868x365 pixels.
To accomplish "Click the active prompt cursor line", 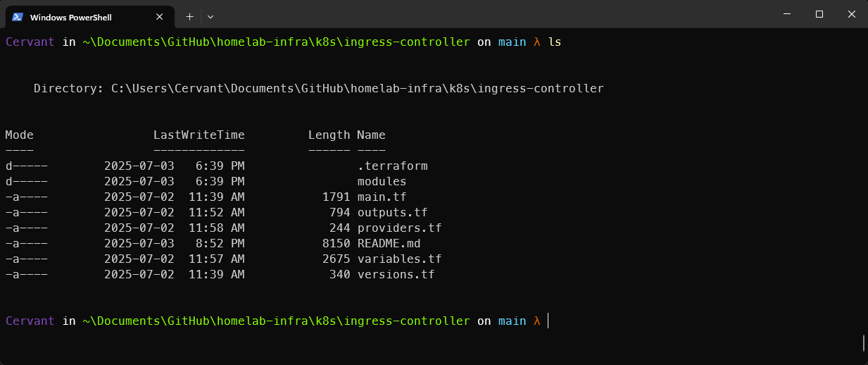I will pos(548,321).
